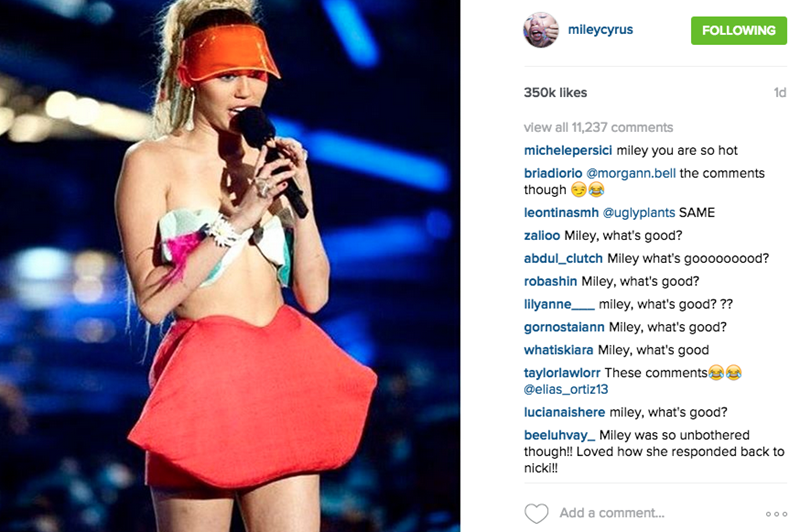The width and height of the screenshot is (800, 532).
Task: Toggle the green FOLLOWING button
Action: pos(739,31)
